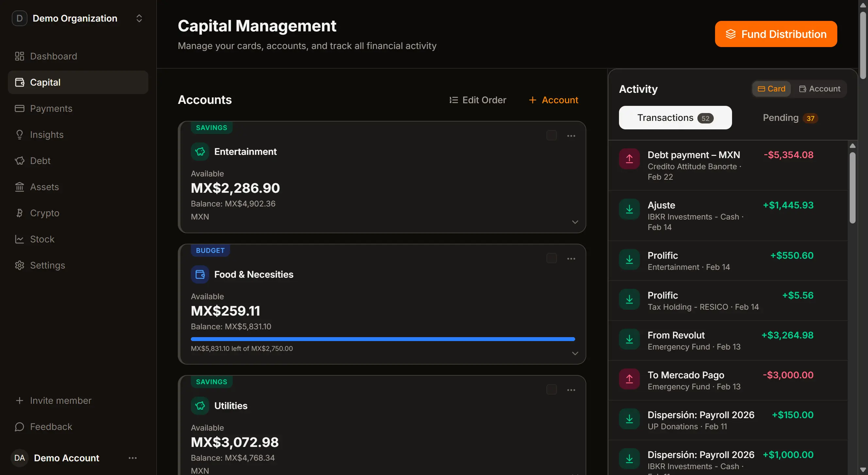
Task: Go to the Payments section
Action: pyautogui.click(x=78, y=108)
